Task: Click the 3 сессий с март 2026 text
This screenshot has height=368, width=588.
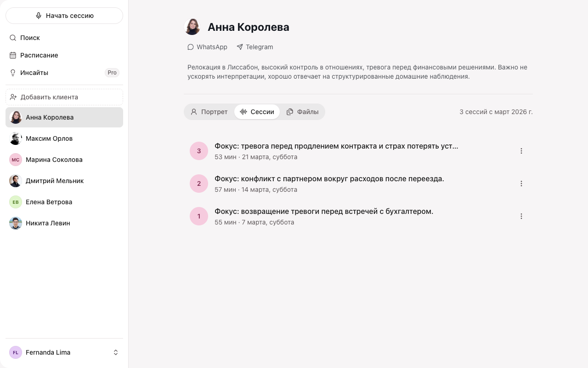Action: coord(496,112)
